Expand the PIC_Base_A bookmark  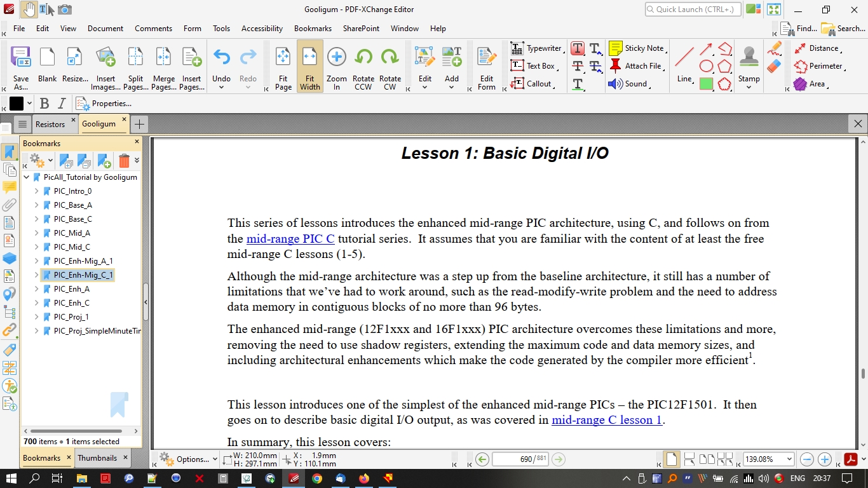click(x=37, y=205)
